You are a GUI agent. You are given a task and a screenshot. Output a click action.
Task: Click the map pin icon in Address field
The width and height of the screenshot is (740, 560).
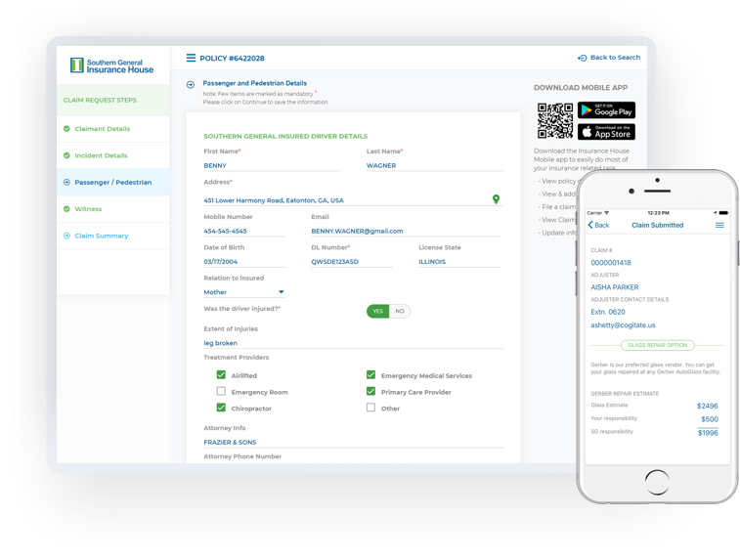tap(496, 199)
